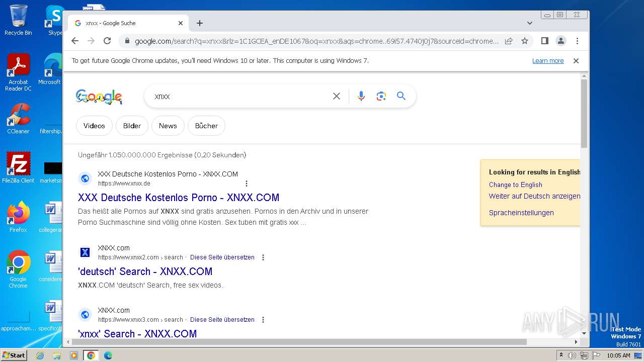Image resolution: width=644 pixels, height=362 pixels.
Task: Open File Explorer in taskbar
Action: (57, 355)
